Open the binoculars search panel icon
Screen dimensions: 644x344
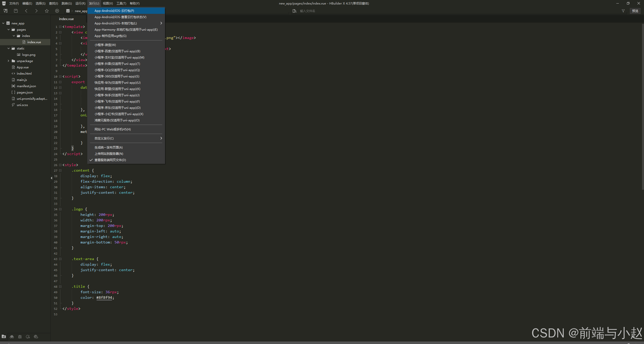click(x=12, y=337)
